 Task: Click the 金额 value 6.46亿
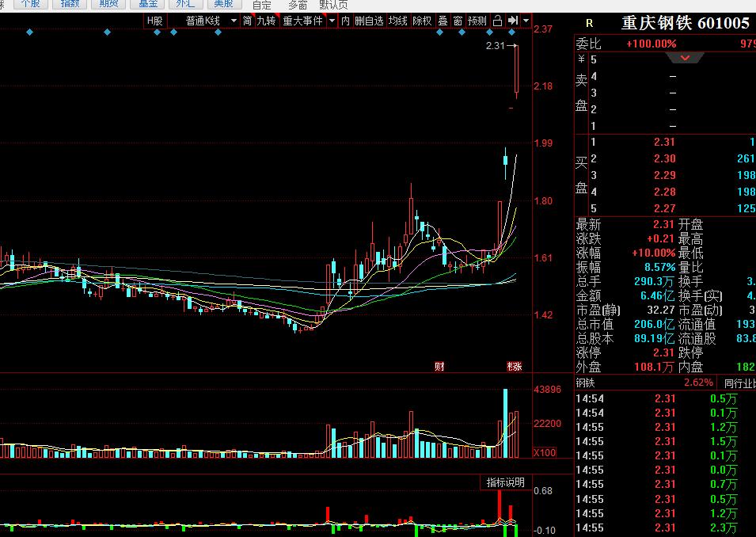click(x=657, y=295)
